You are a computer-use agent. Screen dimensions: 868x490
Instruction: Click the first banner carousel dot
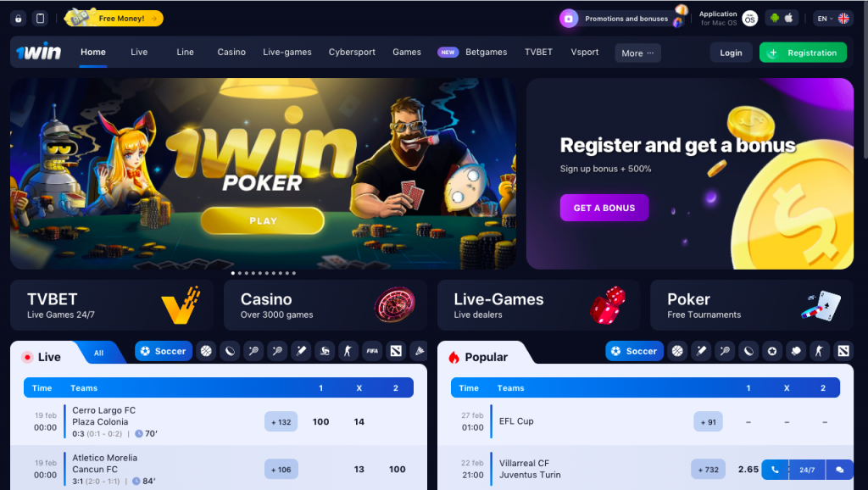(232, 273)
